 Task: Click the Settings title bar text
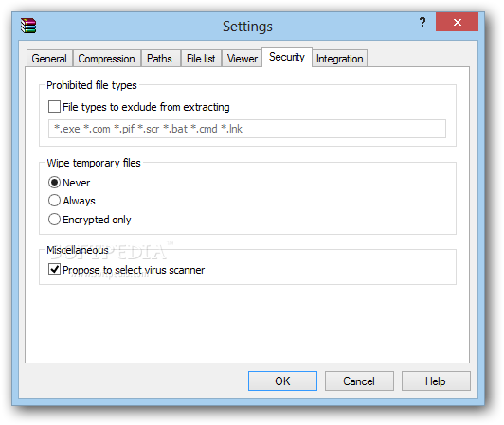coord(247,27)
